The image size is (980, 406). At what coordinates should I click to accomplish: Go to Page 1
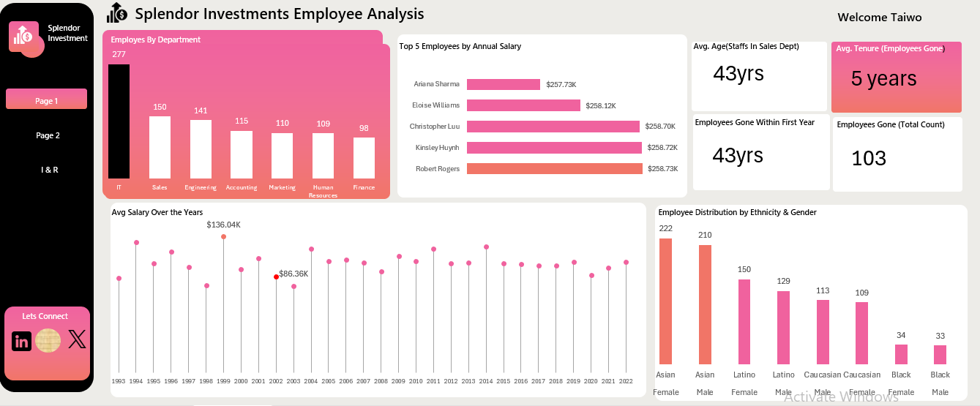(x=46, y=101)
